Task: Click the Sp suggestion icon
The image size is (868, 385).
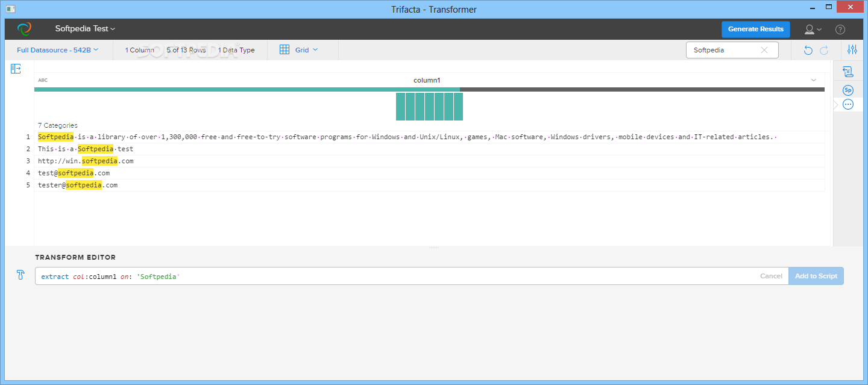Action: pyautogui.click(x=848, y=90)
